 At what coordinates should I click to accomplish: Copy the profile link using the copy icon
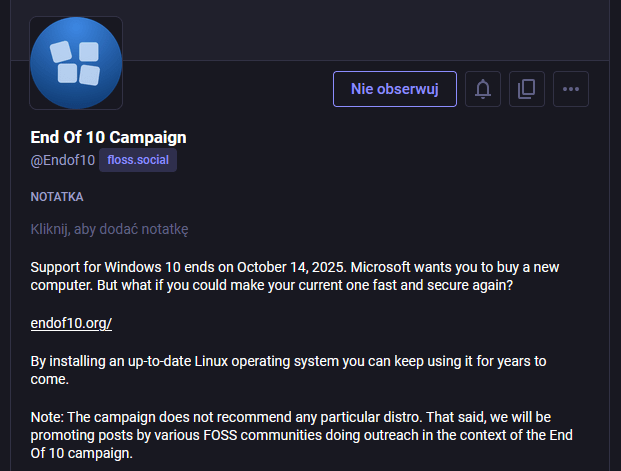pyautogui.click(x=527, y=89)
